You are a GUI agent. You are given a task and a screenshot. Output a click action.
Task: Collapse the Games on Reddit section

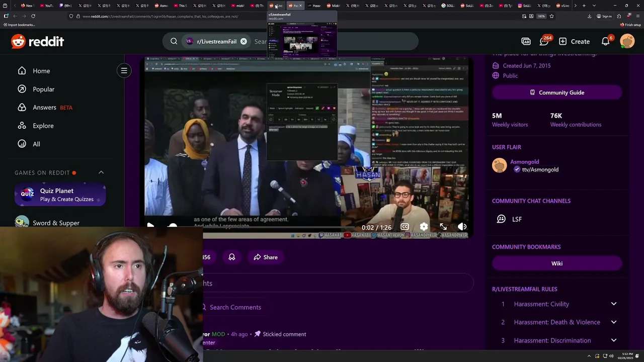[101, 172]
